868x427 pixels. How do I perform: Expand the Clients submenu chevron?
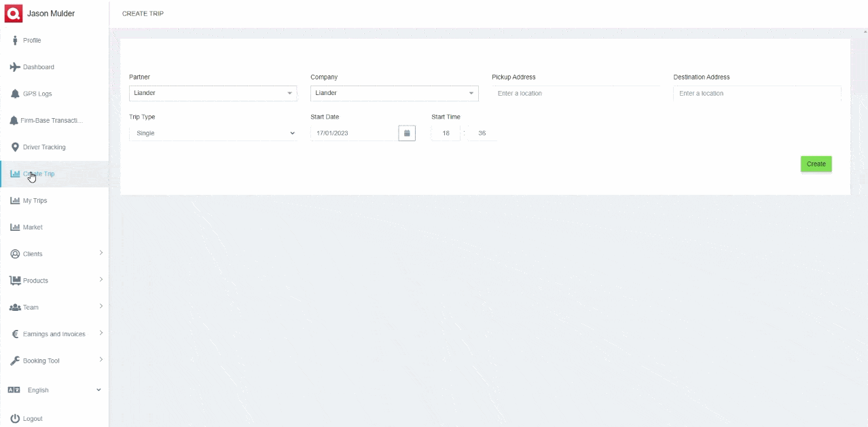101,253
